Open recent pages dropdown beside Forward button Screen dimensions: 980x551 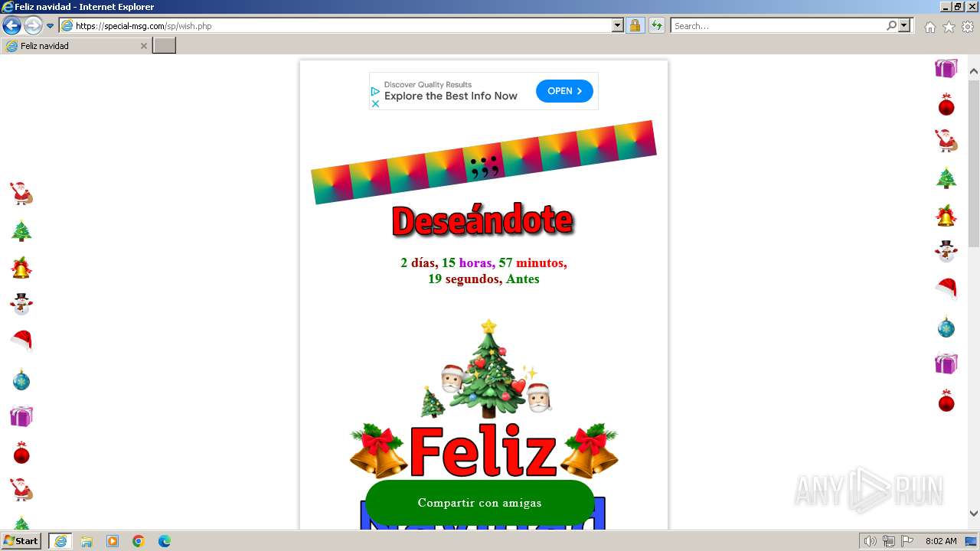tap(51, 26)
